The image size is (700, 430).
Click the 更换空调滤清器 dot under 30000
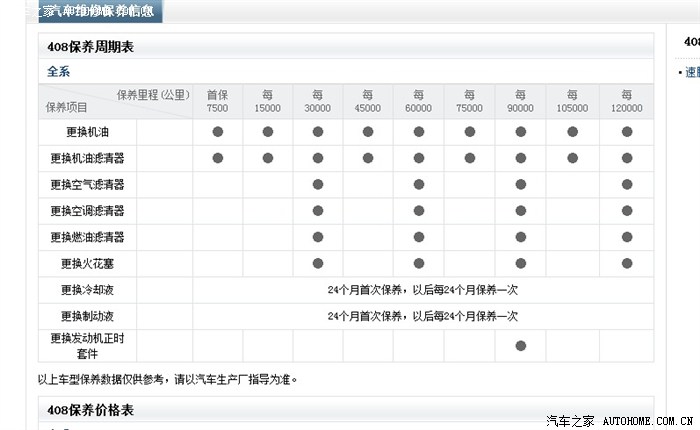tap(318, 211)
